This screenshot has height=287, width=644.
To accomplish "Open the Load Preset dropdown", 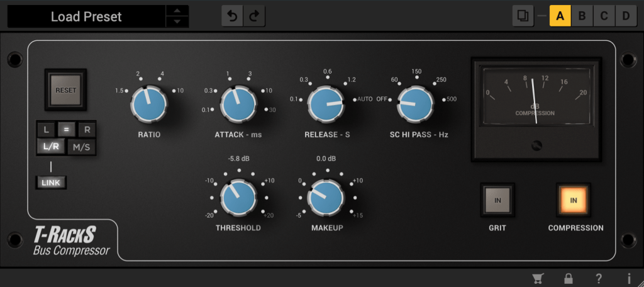I will (x=86, y=16).
